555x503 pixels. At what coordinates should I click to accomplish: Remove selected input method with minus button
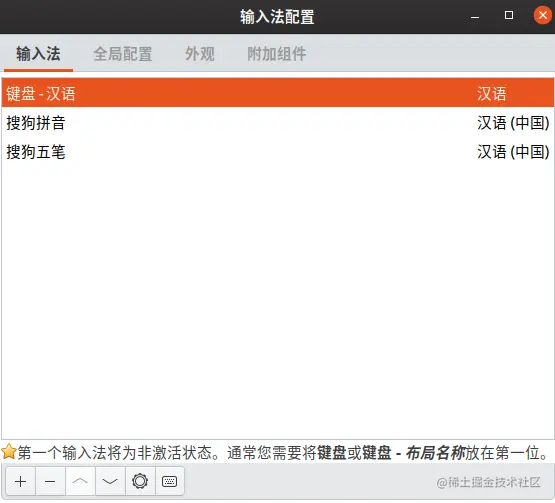50,481
